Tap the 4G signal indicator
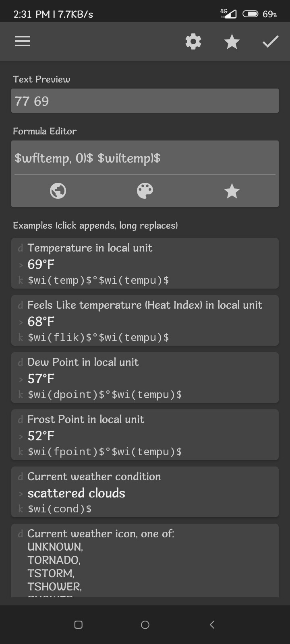 tap(228, 14)
